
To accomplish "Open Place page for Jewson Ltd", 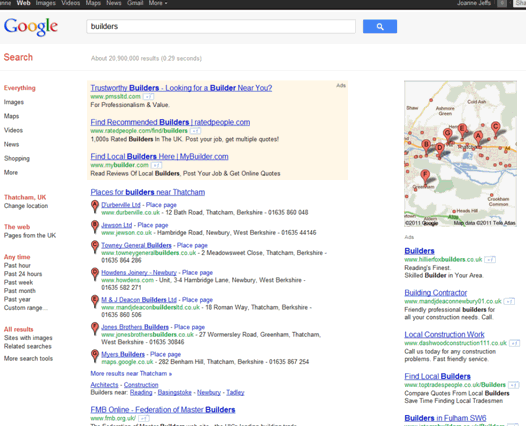I will tap(153, 225).
